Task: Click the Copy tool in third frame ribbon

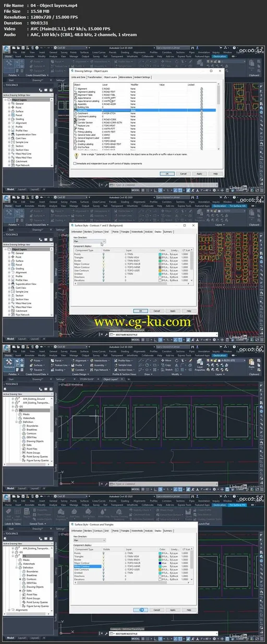Action: [x=166, y=364]
